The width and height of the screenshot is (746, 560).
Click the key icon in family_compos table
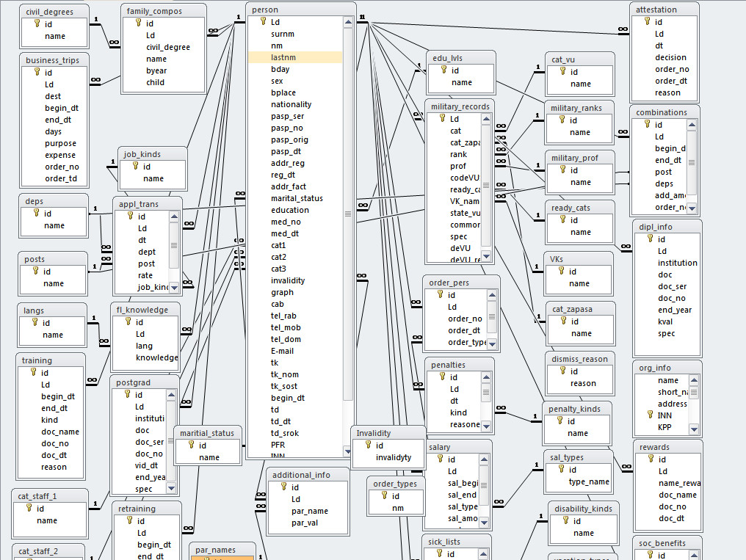pyautogui.click(x=139, y=23)
